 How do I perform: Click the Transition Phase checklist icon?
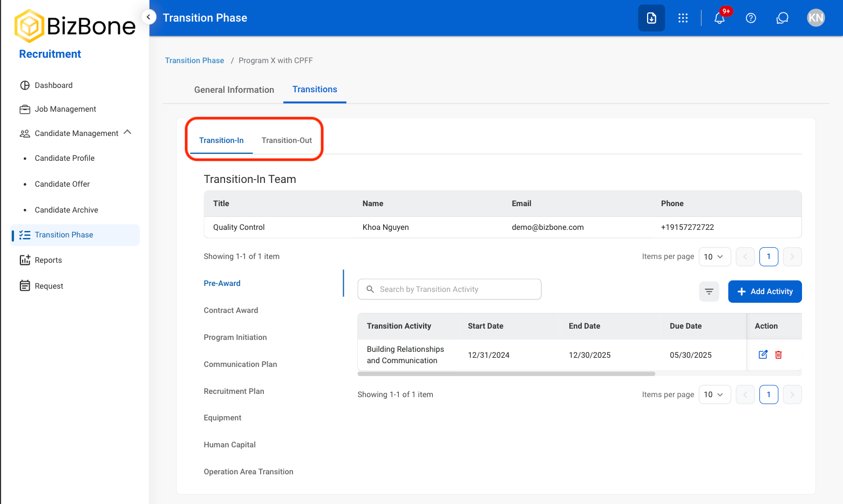[x=25, y=235]
